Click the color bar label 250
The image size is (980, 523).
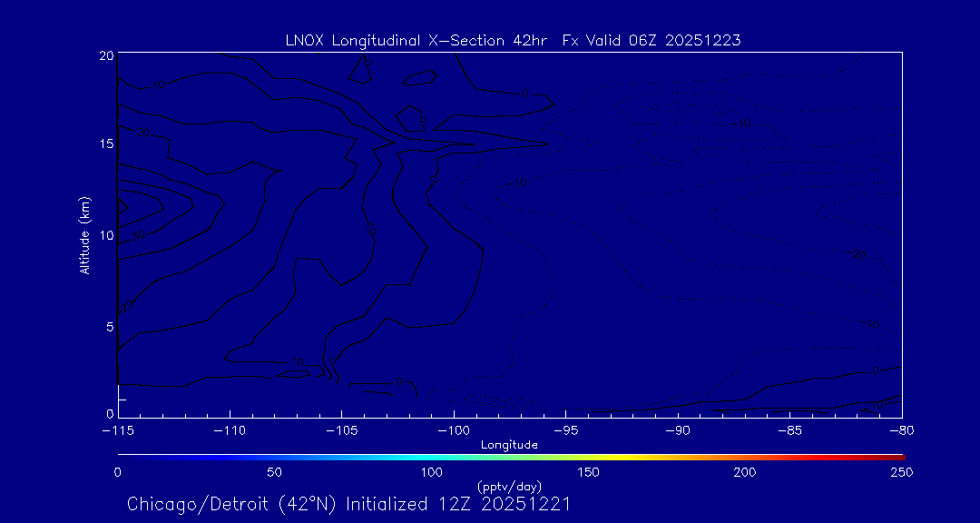901,472
